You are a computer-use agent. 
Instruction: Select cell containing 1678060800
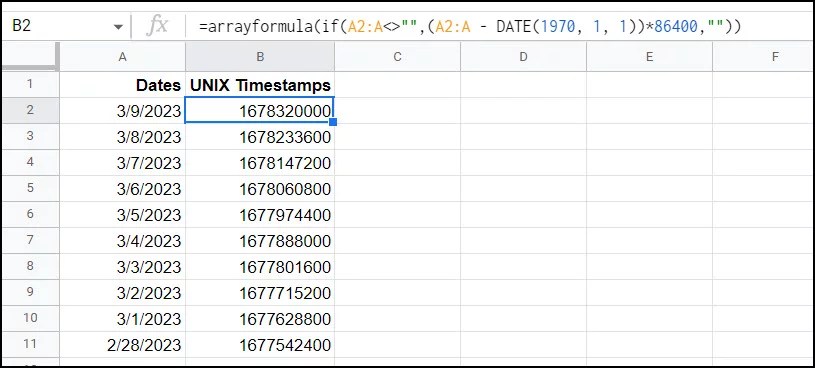260,188
